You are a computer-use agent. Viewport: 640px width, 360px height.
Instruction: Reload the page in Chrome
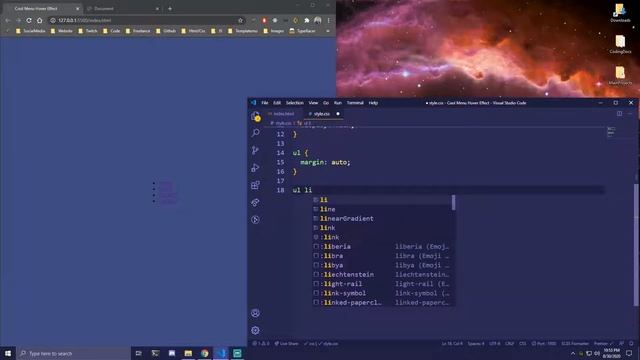point(29,20)
